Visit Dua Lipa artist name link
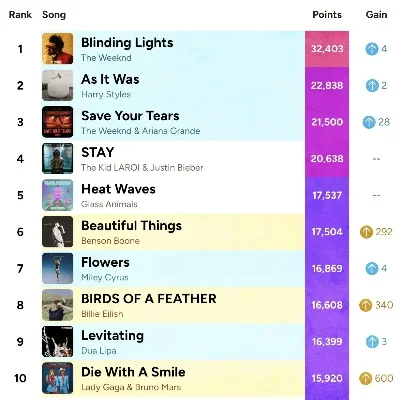The image size is (403, 400). click(99, 351)
